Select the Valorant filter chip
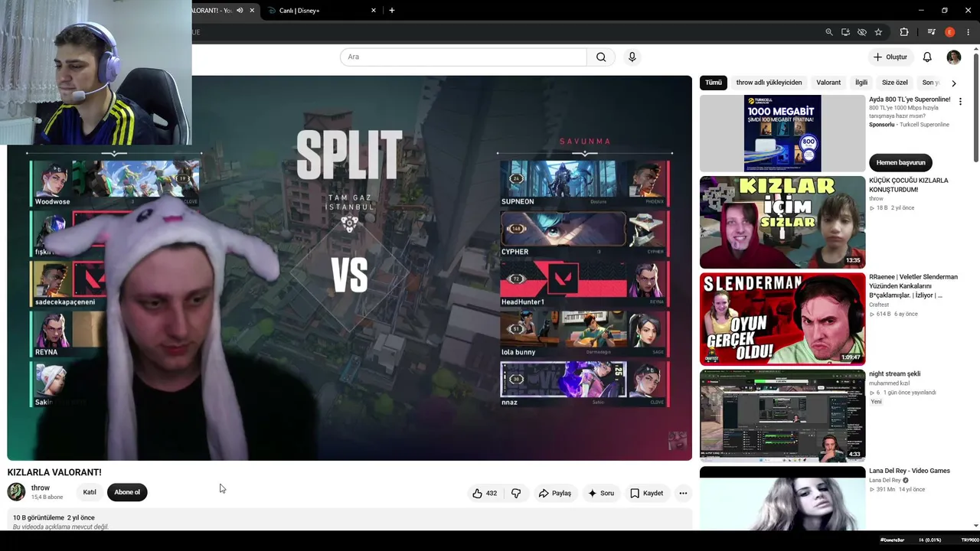Viewport: 980px width, 551px height. pos(828,83)
